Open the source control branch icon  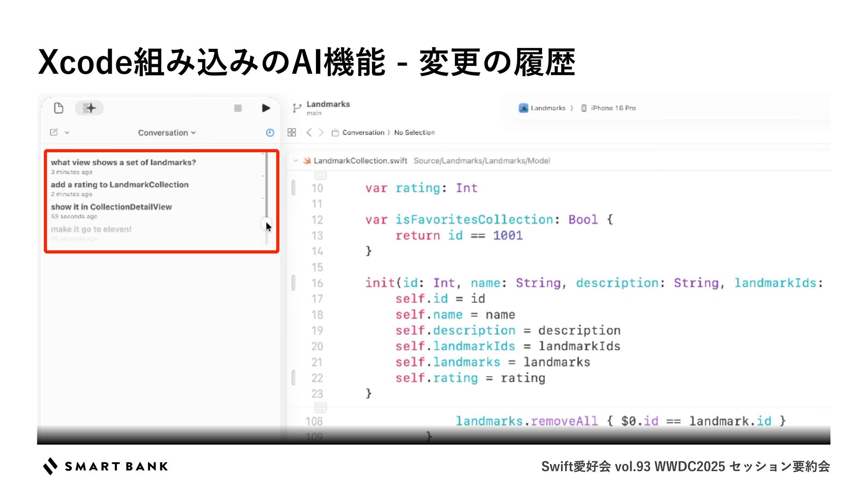point(297,108)
